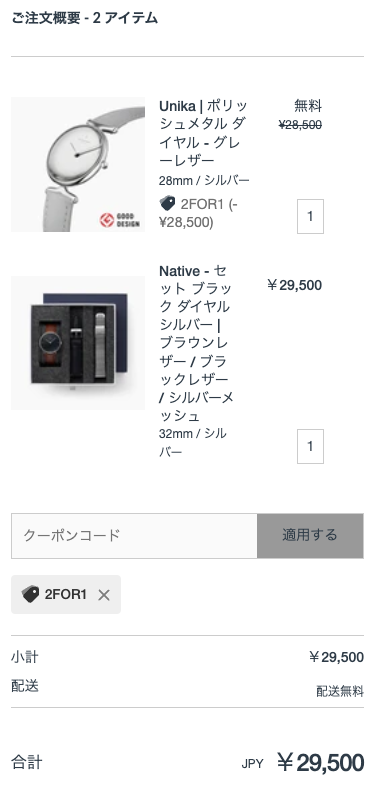Click the 28mm / シルバー variant text
Viewport: 379px width, 787px height.
[204, 180]
